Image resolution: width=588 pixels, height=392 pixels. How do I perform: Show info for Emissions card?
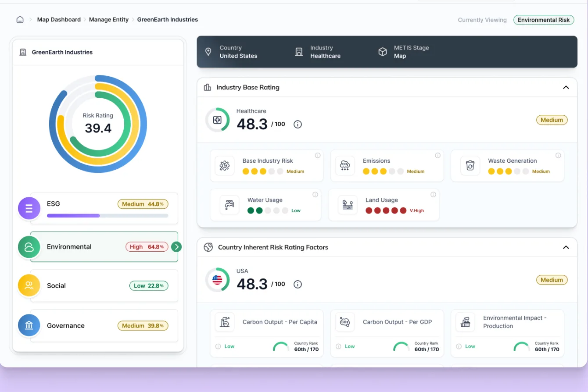pyautogui.click(x=437, y=155)
